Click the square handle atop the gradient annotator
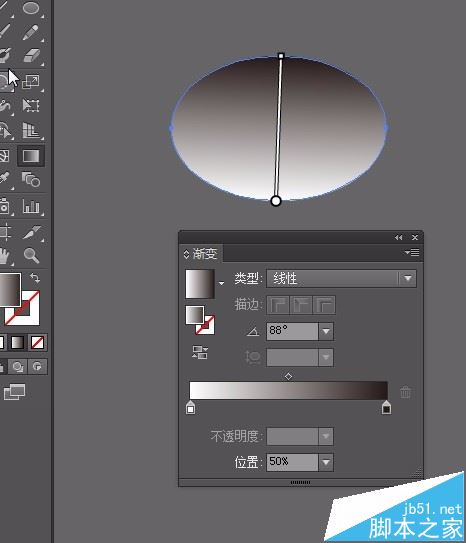This screenshot has width=466, height=543. pyautogui.click(x=281, y=56)
